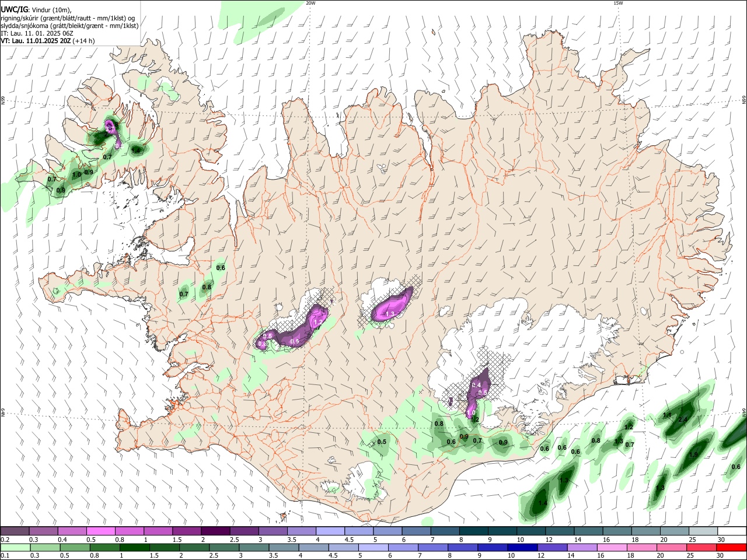The image size is (747, 560).
Task: Click the 15W longitude label
Action: pyautogui.click(x=618, y=3)
